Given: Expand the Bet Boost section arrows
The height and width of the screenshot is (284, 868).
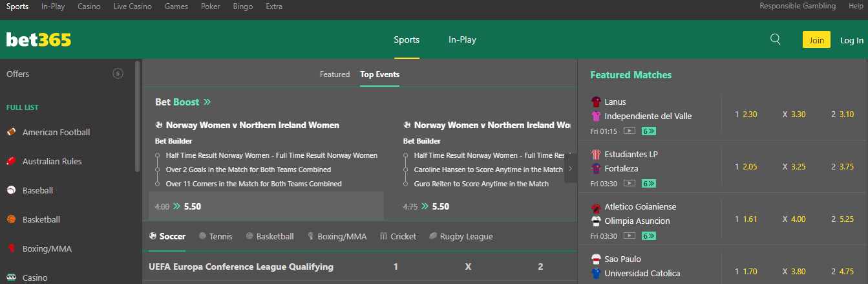Looking at the screenshot, I should click(207, 102).
